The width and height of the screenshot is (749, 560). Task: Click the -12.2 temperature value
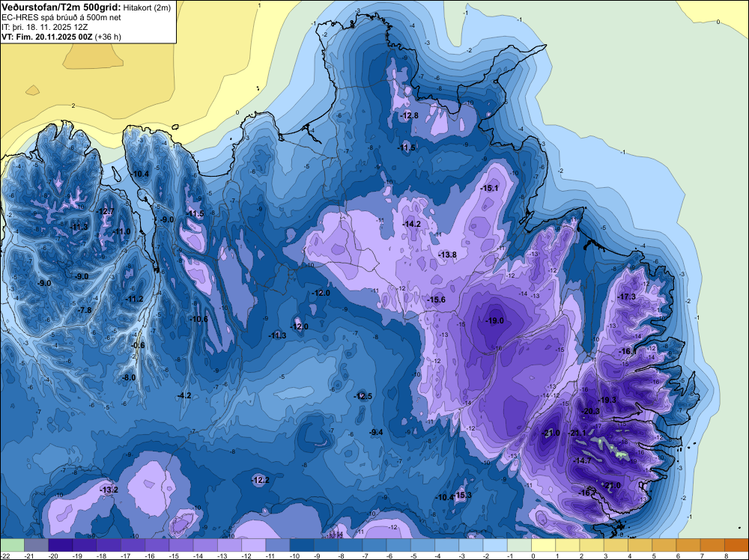tap(261, 480)
